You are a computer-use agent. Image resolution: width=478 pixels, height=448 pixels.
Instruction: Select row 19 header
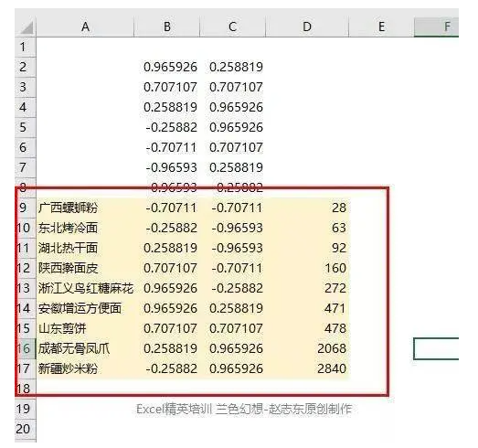26,410
